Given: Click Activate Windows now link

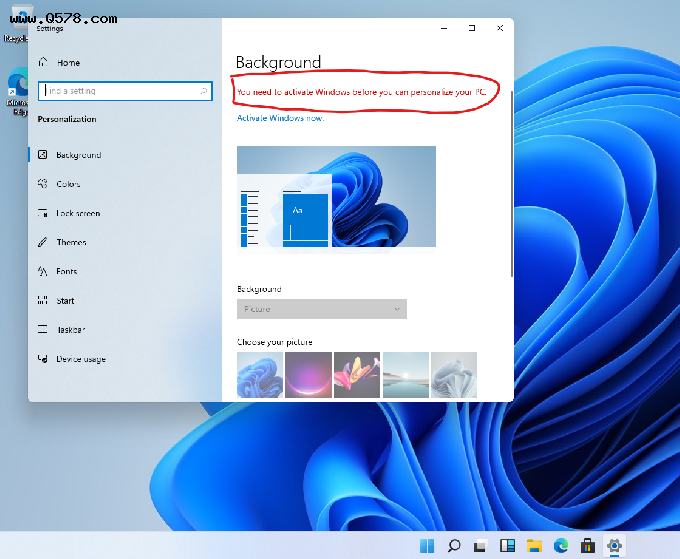Looking at the screenshot, I should tap(281, 118).
